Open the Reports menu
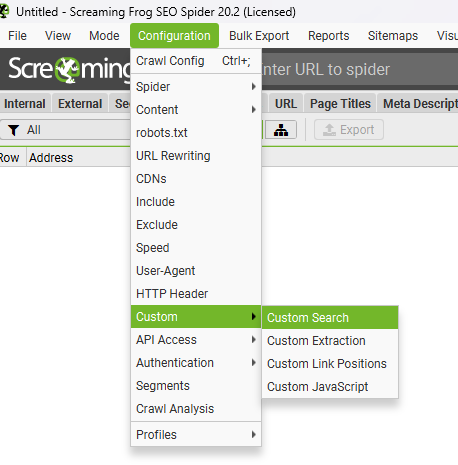The height and width of the screenshot is (465, 458). [x=328, y=36]
